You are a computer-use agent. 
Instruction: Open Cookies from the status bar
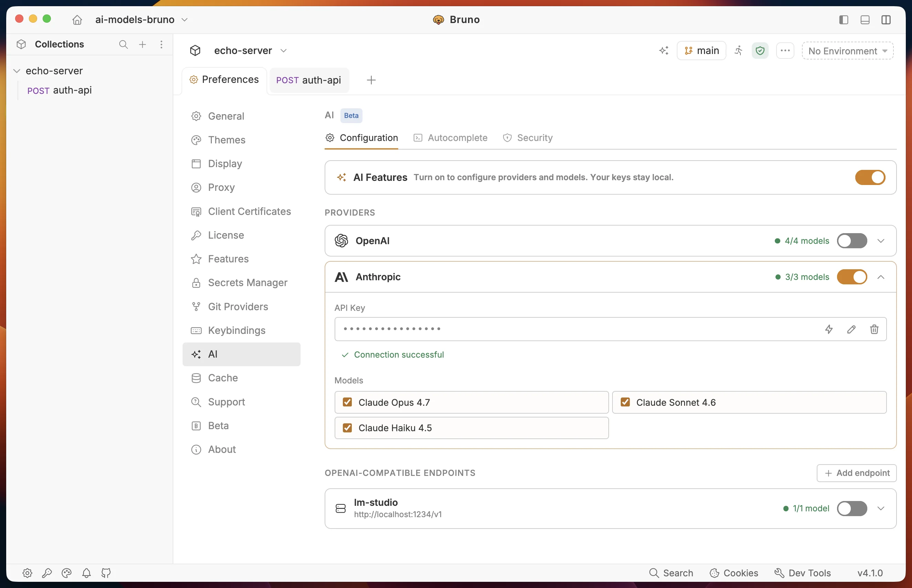[x=734, y=573]
